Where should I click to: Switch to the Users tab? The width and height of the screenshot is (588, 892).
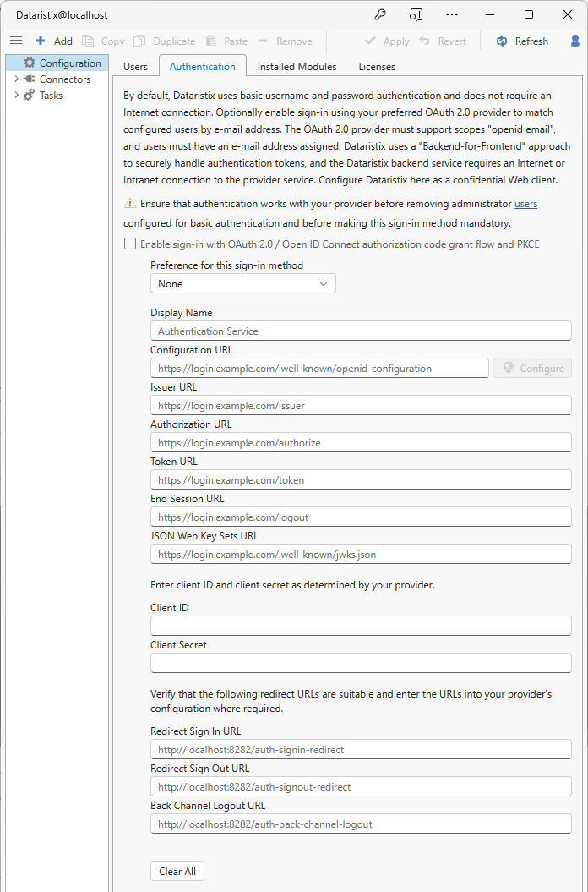135,66
